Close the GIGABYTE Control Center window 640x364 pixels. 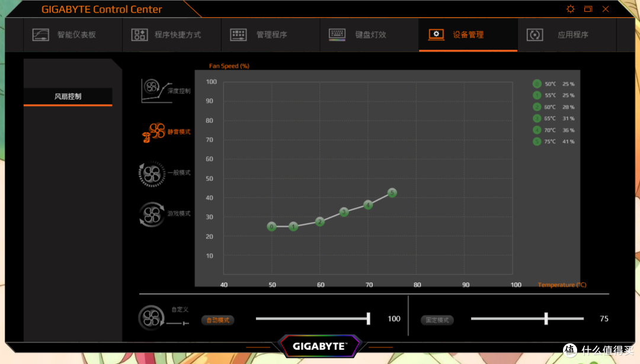[x=606, y=9]
